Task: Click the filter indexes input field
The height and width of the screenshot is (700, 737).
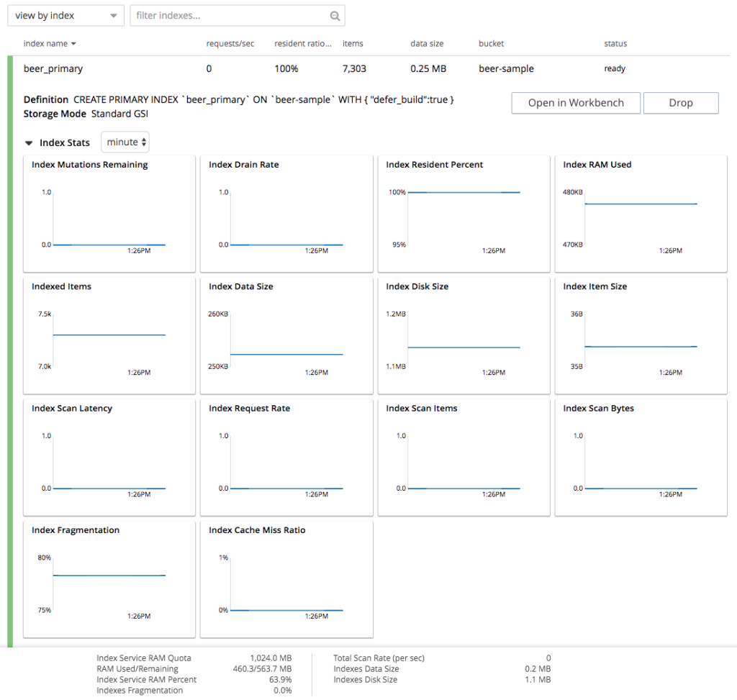Action: (x=216, y=15)
